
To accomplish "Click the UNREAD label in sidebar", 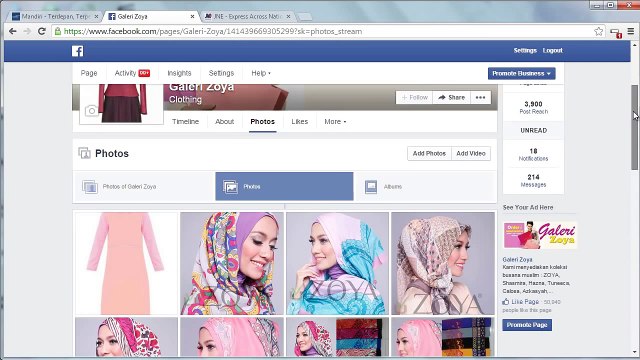I will 533,131.
